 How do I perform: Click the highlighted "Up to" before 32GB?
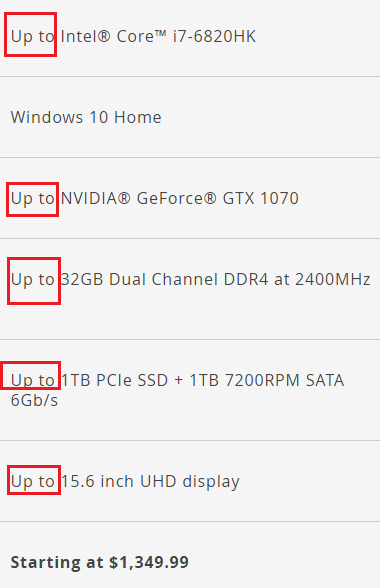pyautogui.click(x=33, y=280)
